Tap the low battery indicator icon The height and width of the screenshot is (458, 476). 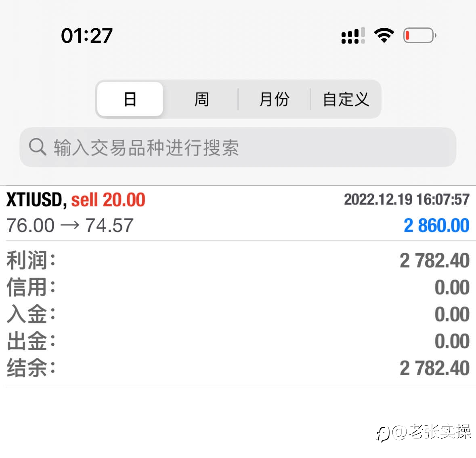click(419, 35)
